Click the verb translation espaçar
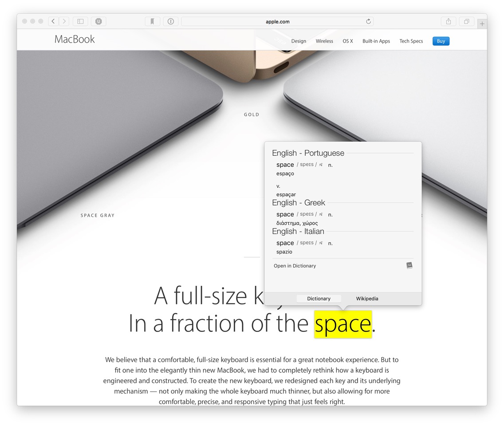The image size is (504, 426). [x=286, y=194]
